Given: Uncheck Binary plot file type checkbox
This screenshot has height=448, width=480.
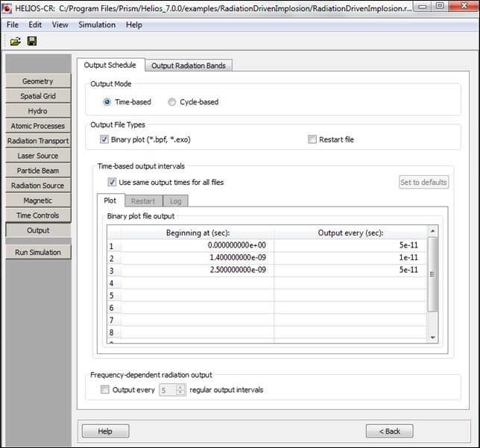Looking at the screenshot, I should point(104,139).
